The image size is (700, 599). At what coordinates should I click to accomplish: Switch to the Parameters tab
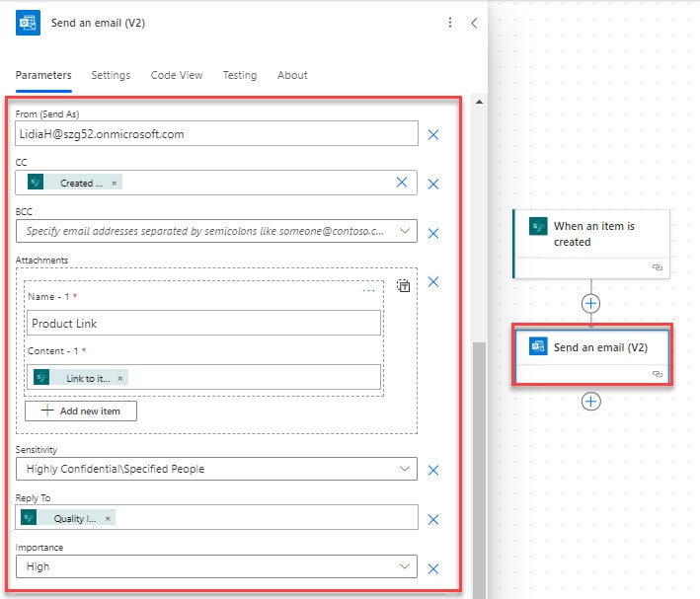click(x=43, y=75)
